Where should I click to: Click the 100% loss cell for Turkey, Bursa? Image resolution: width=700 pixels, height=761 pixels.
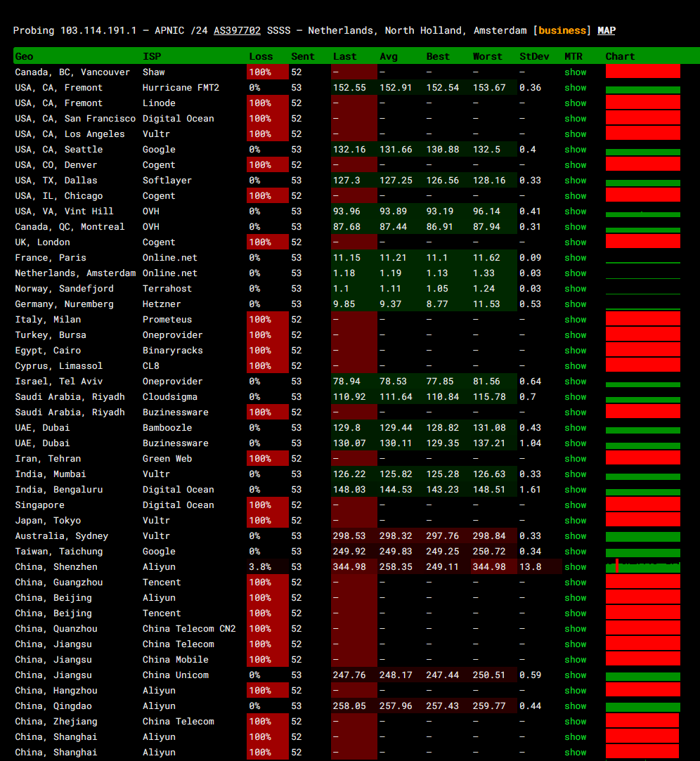tap(268, 335)
